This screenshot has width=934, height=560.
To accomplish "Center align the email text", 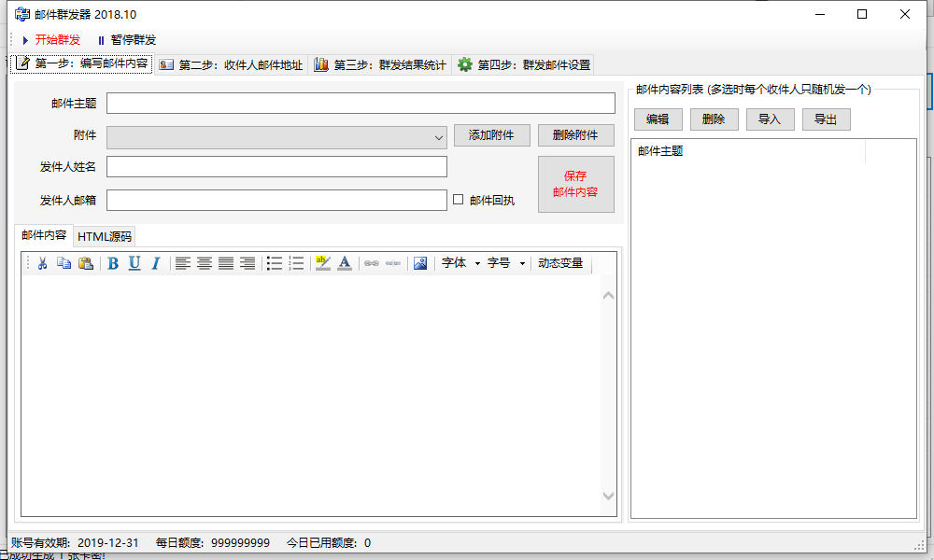I will click(x=205, y=264).
